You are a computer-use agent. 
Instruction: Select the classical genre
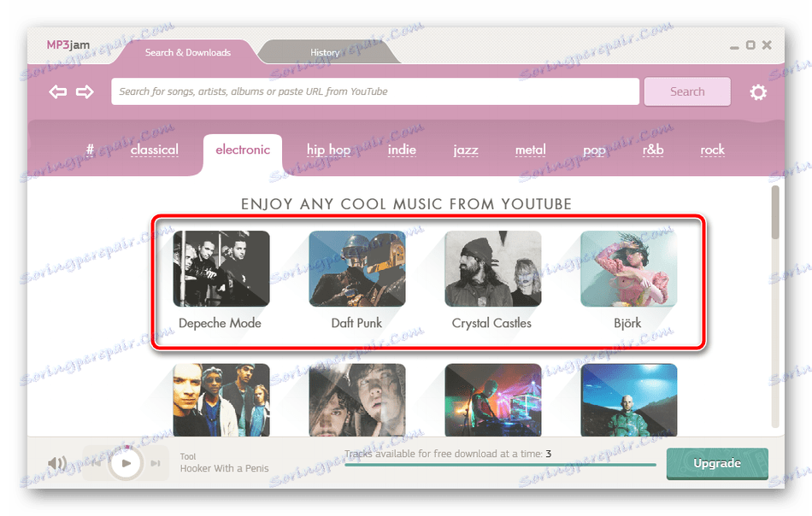coord(155,150)
